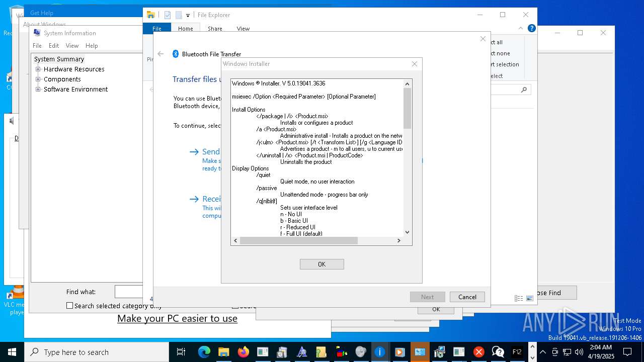Viewport: 644px width, 362px height.
Task: Click the taskbar 'Type here to search' box
Action: tap(97, 352)
